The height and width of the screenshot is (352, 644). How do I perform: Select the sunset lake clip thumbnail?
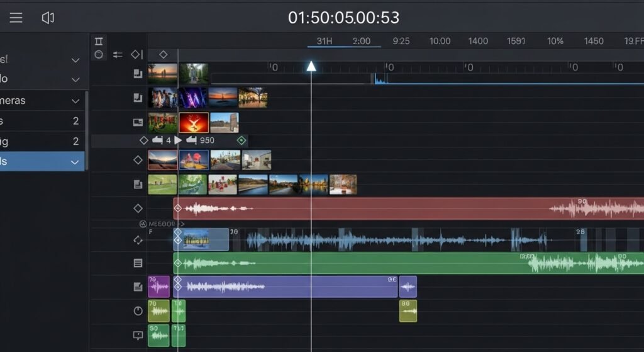tap(163, 74)
